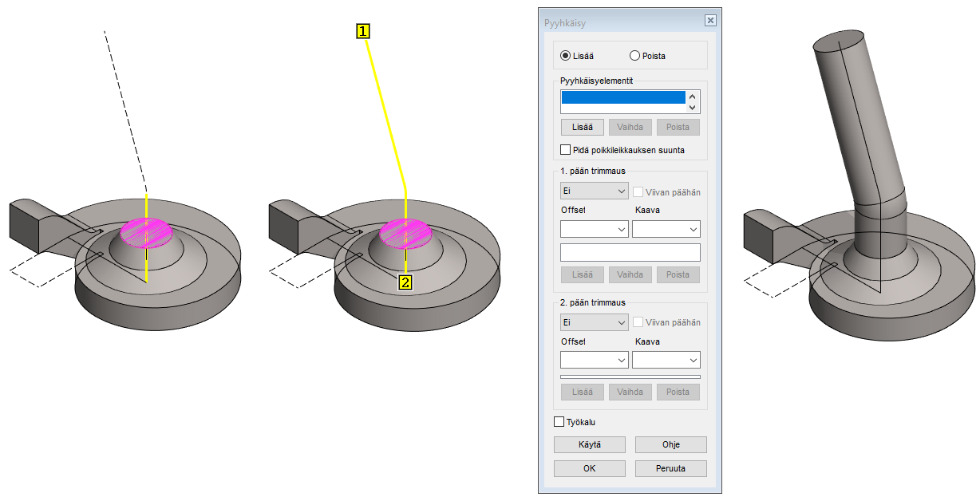Open the 2. pään trimmaus Ei dropdown
This screenshot has width=980, height=497.
[595, 323]
